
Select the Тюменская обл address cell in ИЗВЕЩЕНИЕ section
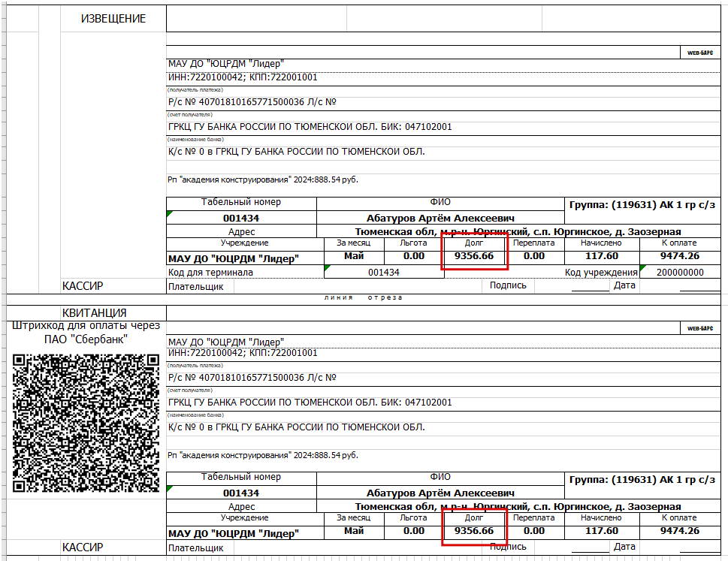(x=518, y=231)
